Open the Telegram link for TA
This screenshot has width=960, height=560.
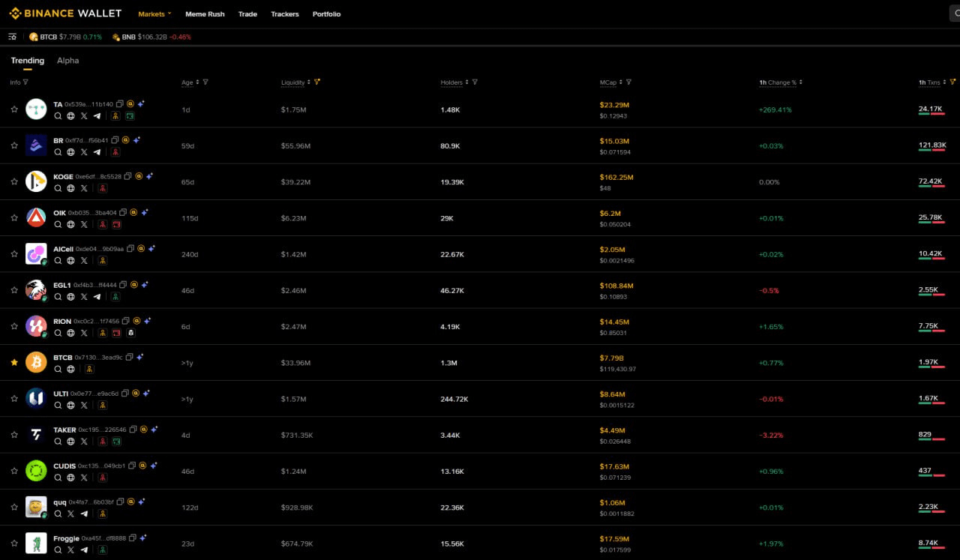pos(97,116)
